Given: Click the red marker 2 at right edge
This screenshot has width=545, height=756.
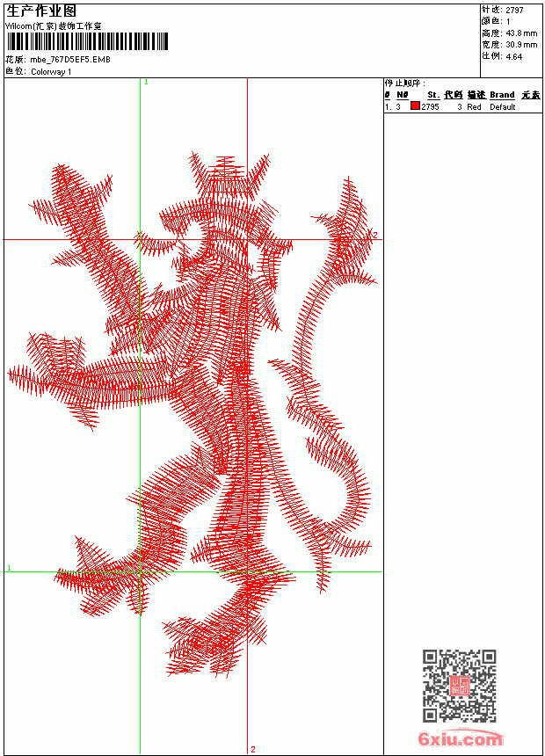Looking at the screenshot, I should click(374, 235).
